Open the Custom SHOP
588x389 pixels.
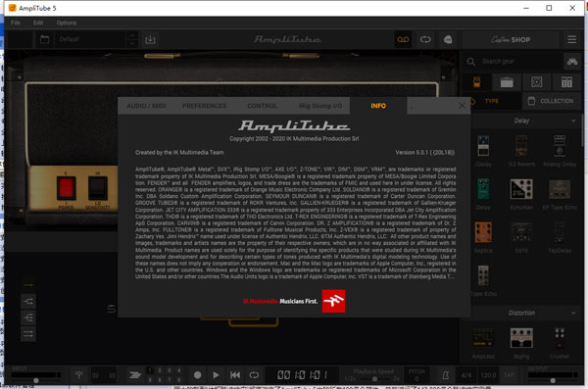click(511, 39)
